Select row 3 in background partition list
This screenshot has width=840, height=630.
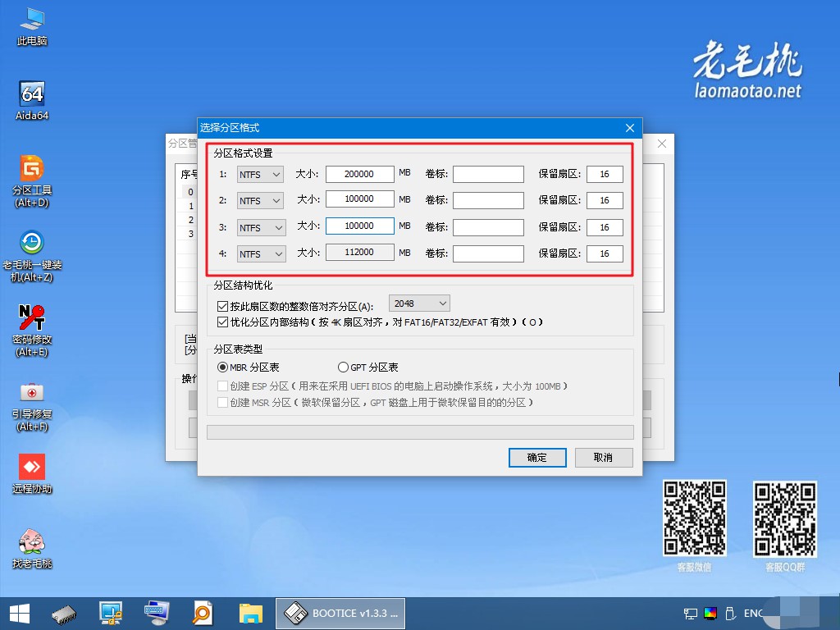pos(190,234)
